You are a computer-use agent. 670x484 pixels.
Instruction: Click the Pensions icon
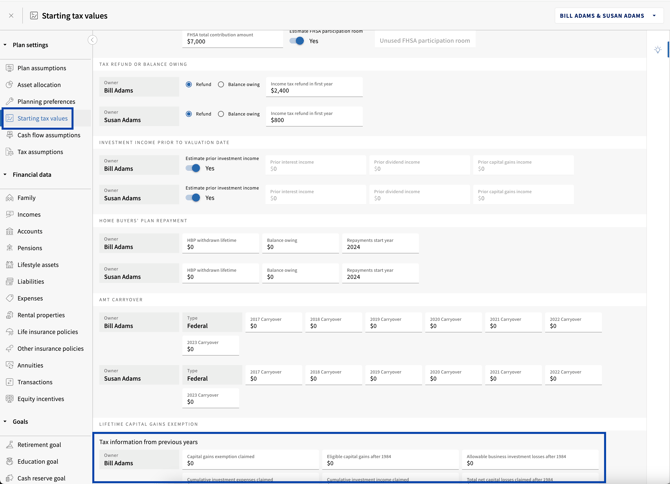9,248
